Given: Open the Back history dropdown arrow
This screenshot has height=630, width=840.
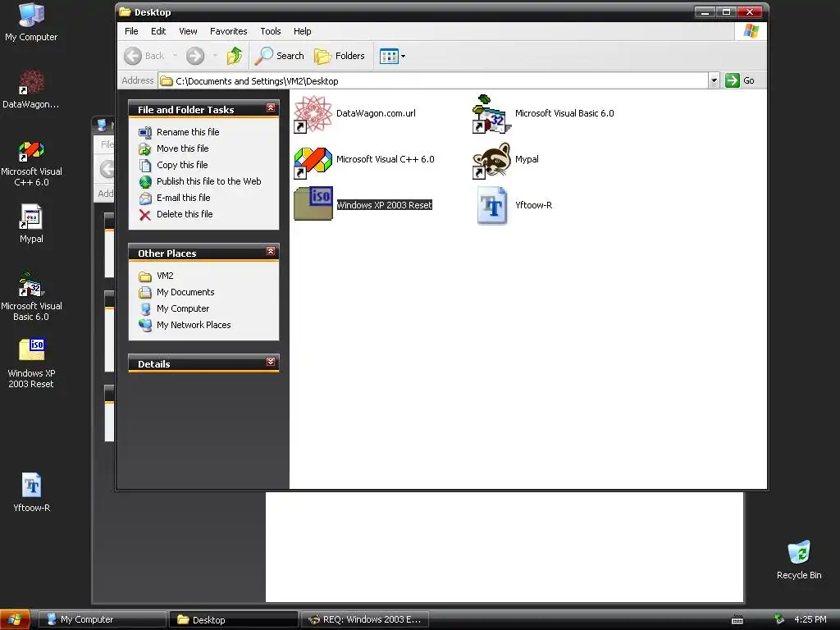Looking at the screenshot, I should click(x=175, y=56).
